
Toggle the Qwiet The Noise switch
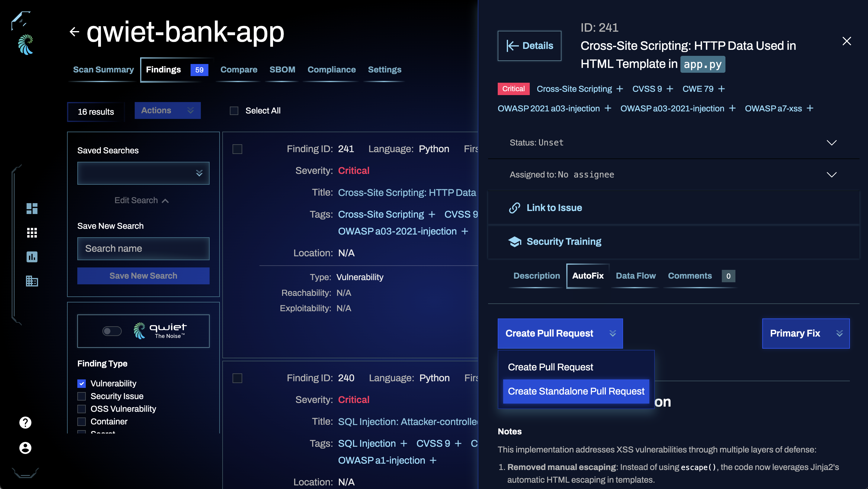pyautogui.click(x=112, y=331)
